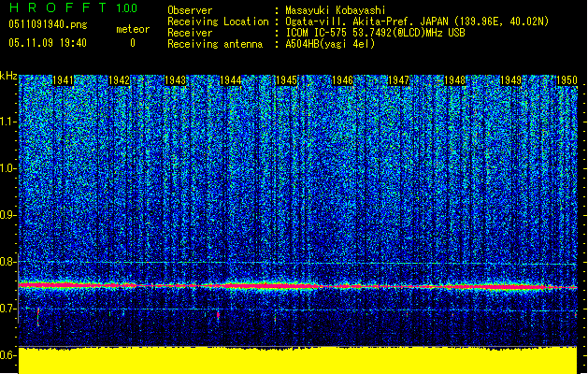Click the 0.8 kHz axis label
Viewport: 588px width, 374px height.
point(7,262)
